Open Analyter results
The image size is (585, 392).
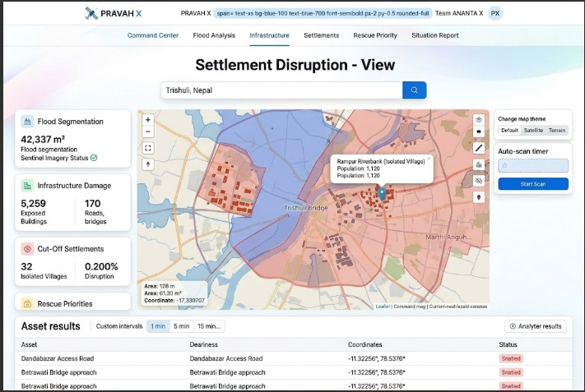(536, 326)
